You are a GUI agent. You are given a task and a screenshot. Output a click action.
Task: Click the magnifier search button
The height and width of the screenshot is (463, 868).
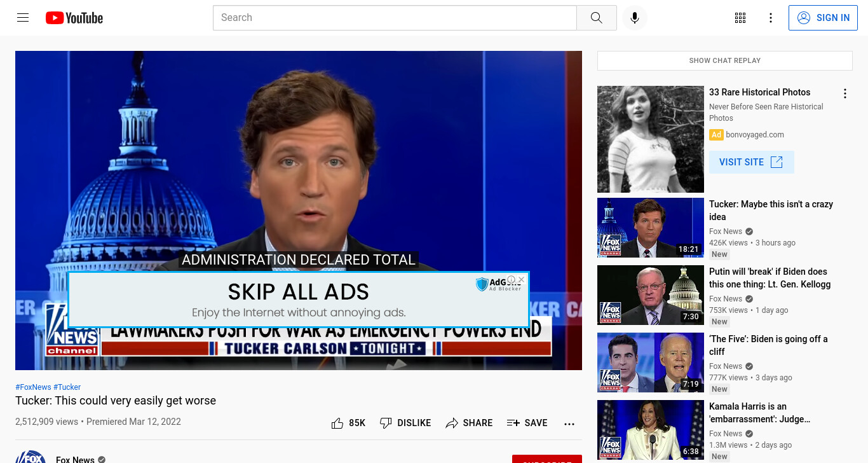coord(596,18)
